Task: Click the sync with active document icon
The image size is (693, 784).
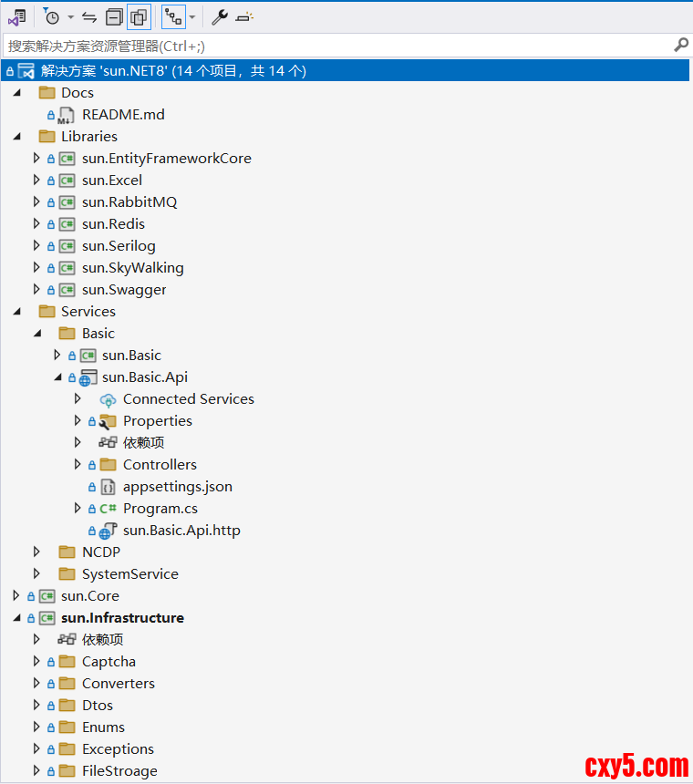Action: [89, 16]
